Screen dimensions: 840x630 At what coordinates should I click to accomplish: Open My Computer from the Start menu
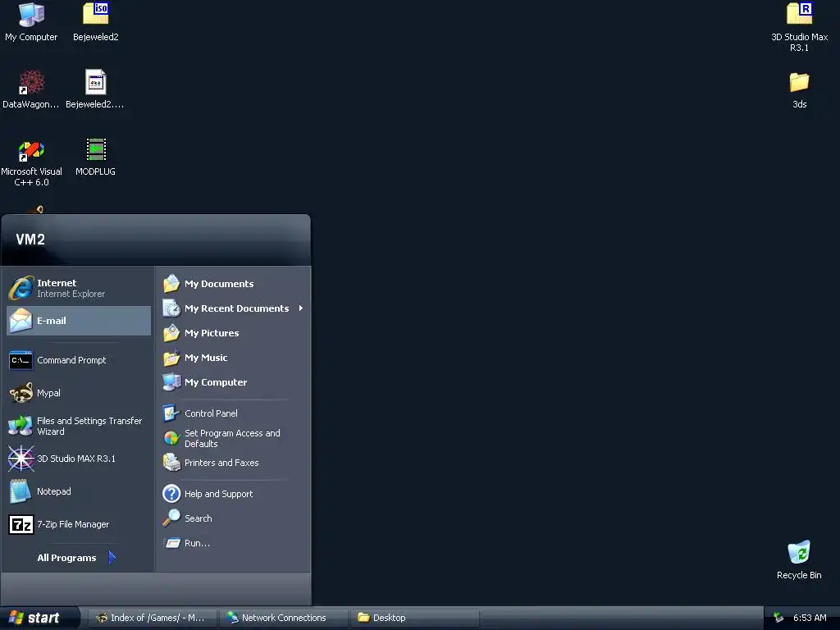pos(233,382)
